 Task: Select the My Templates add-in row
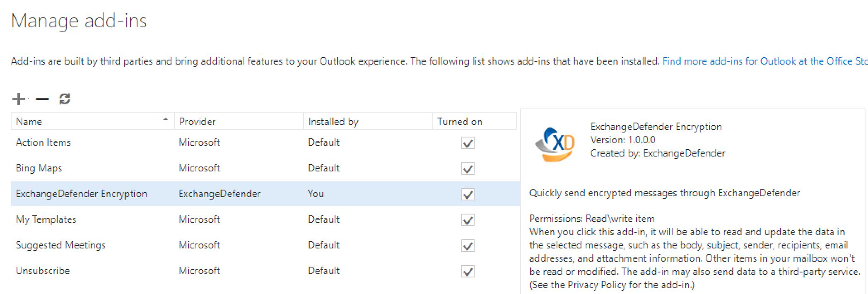pos(46,219)
